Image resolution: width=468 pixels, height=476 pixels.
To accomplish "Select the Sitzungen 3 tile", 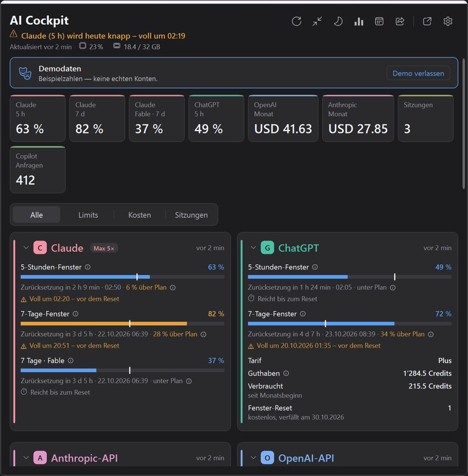I will (x=425, y=118).
